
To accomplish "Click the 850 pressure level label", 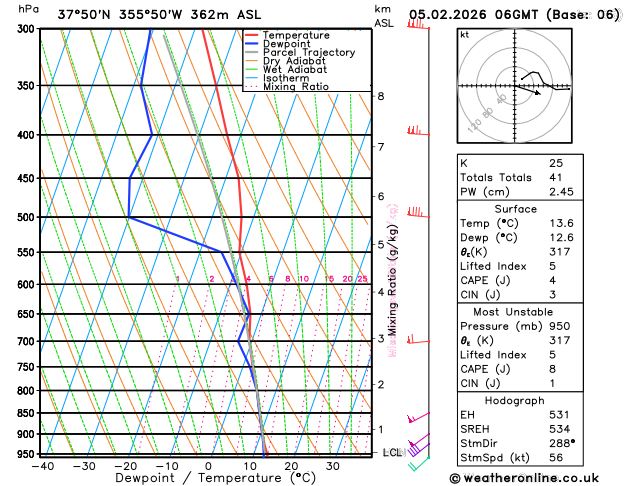I will pos(28,413).
